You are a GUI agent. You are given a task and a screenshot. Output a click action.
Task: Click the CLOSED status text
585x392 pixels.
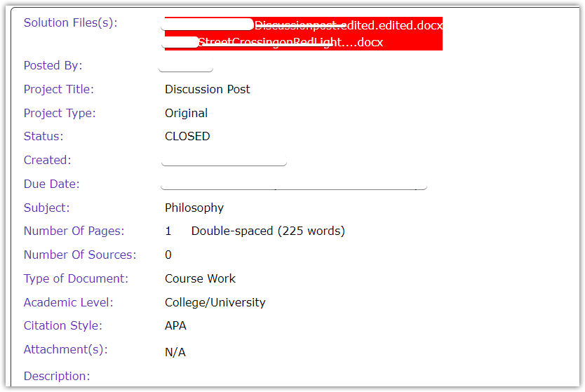click(187, 137)
